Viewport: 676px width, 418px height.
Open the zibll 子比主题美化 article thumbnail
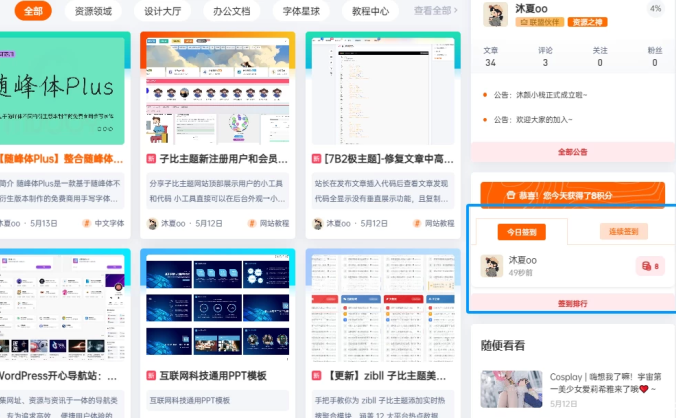tap(383, 308)
